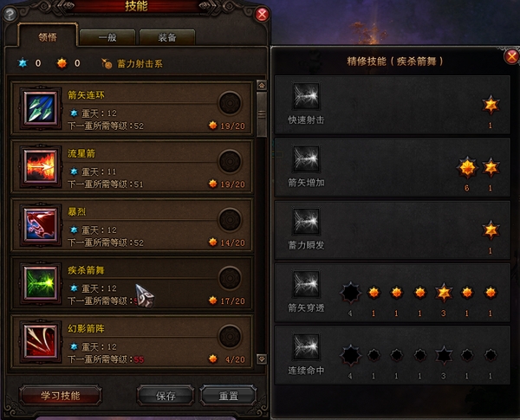
Task: Click the green 疾杀箭舞 skill icon
Action: (41, 283)
